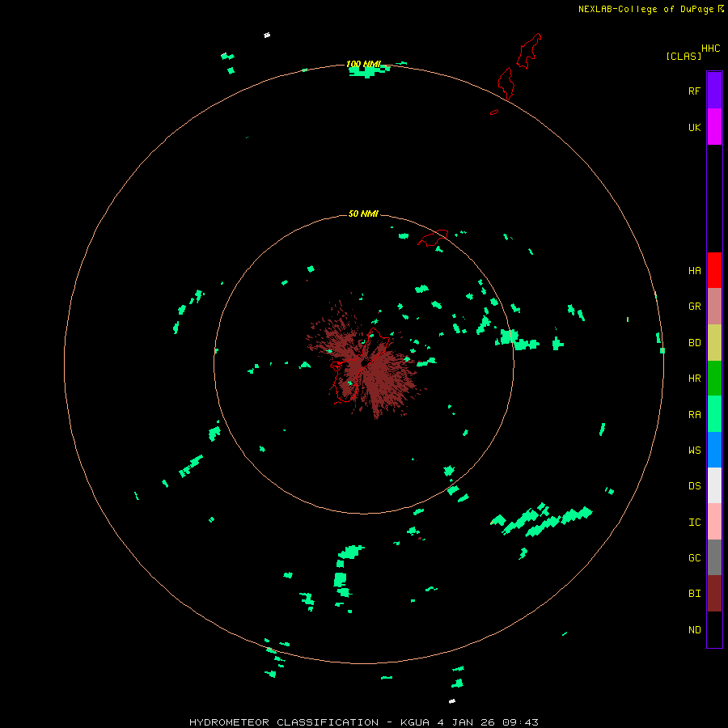Image resolution: width=728 pixels, height=728 pixels.
Task: Click the HA legend label
Action: 694,271
